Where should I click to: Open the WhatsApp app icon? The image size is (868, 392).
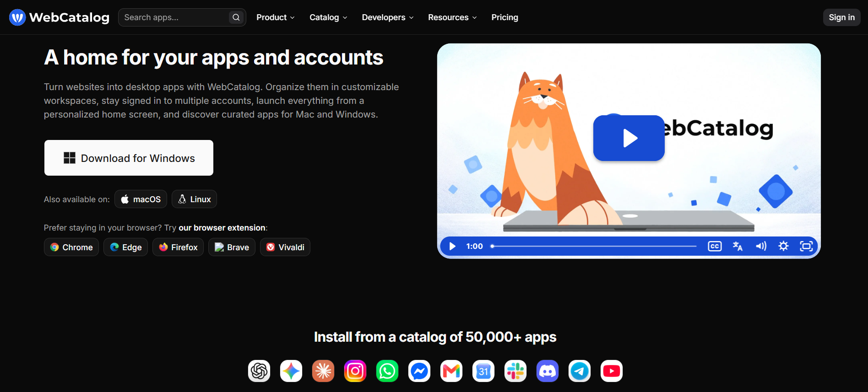tap(387, 371)
